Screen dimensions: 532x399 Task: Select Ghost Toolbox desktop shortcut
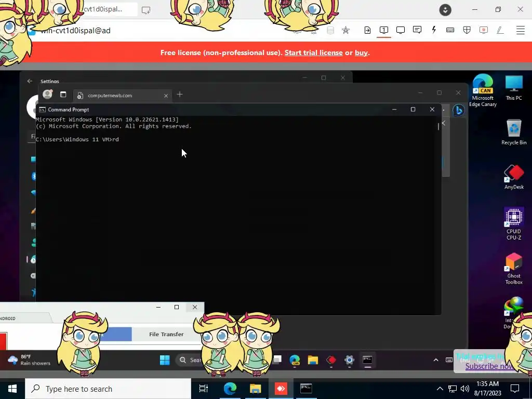pyautogui.click(x=514, y=269)
